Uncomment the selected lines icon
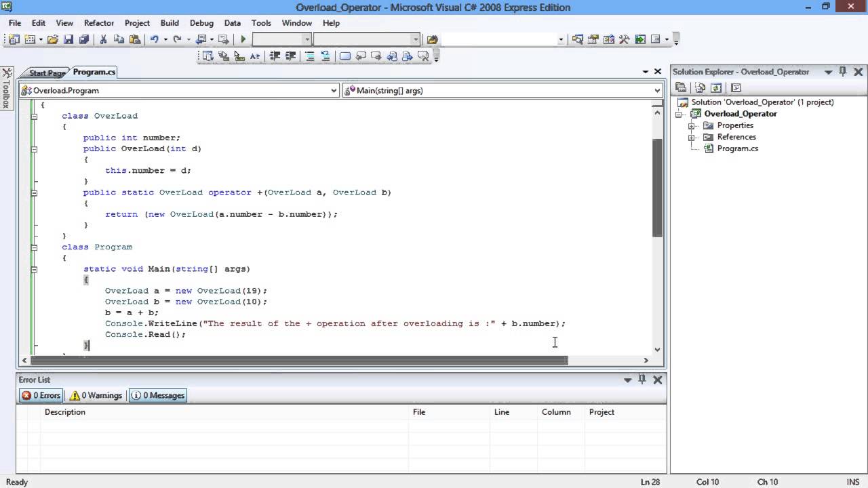 [x=325, y=56]
